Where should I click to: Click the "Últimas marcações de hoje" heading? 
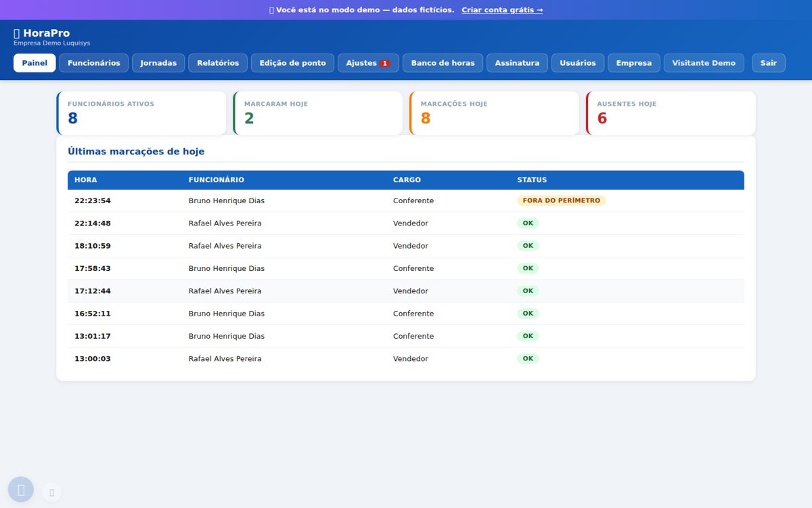pos(136,152)
